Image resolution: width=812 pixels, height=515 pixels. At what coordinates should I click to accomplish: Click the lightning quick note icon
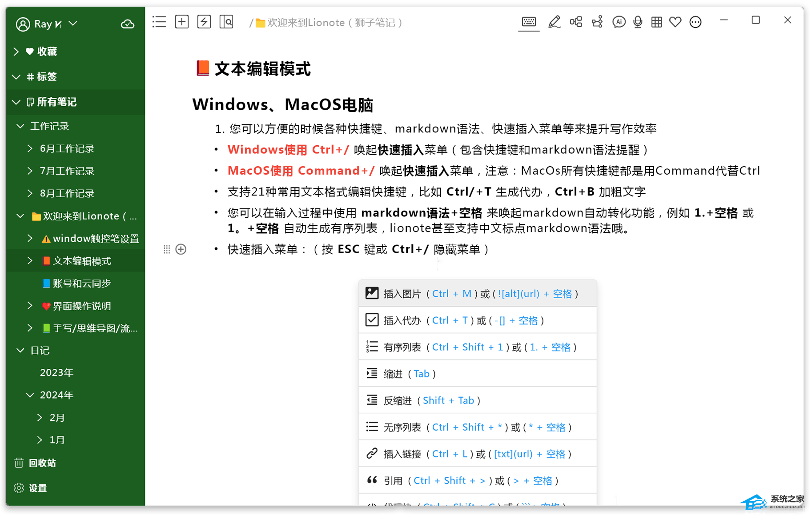point(204,22)
